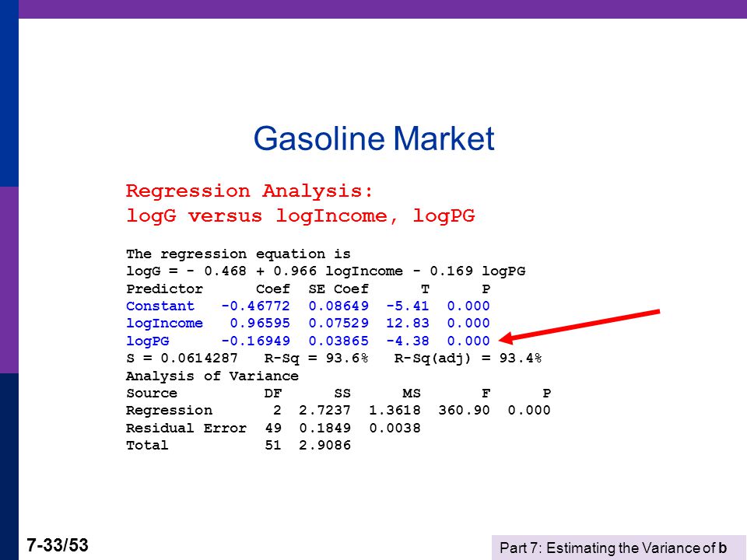Select the F statistic "360.90"

(465, 410)
